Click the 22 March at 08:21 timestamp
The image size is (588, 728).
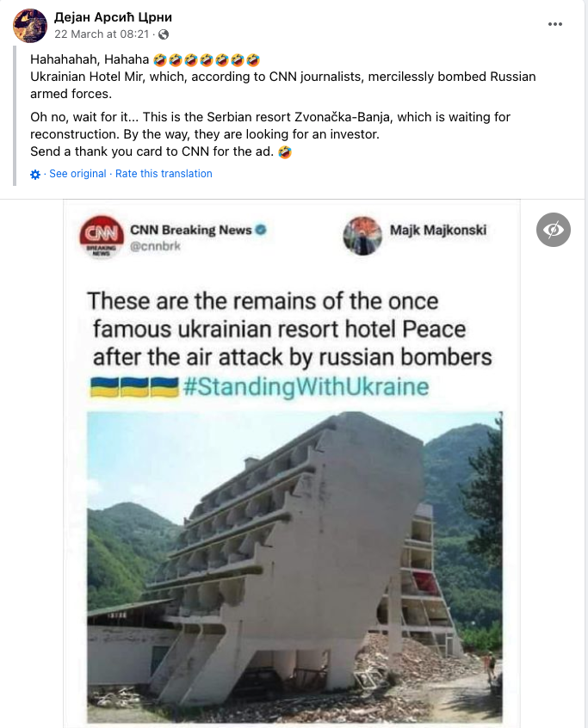(102, 34)
